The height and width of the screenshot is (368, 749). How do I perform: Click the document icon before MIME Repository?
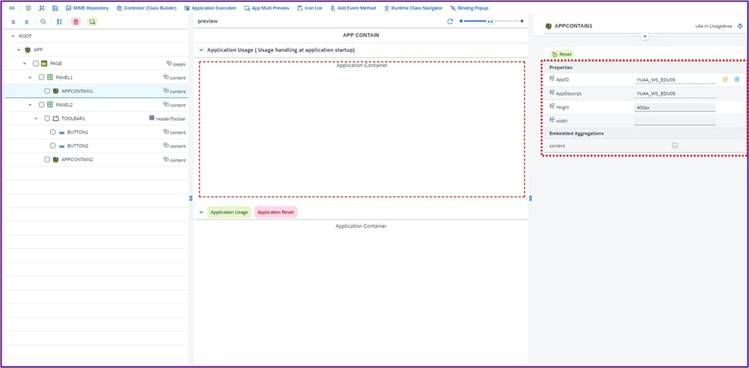55,8
